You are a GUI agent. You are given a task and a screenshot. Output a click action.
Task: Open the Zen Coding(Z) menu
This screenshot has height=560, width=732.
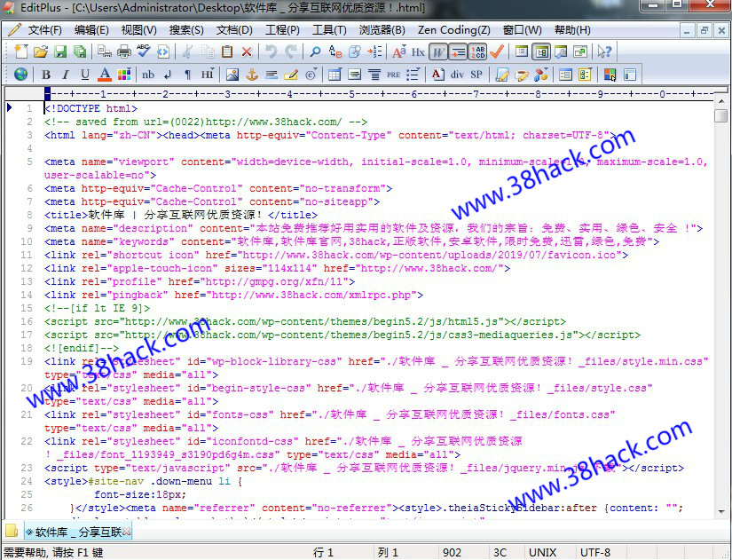coord(453,30)
